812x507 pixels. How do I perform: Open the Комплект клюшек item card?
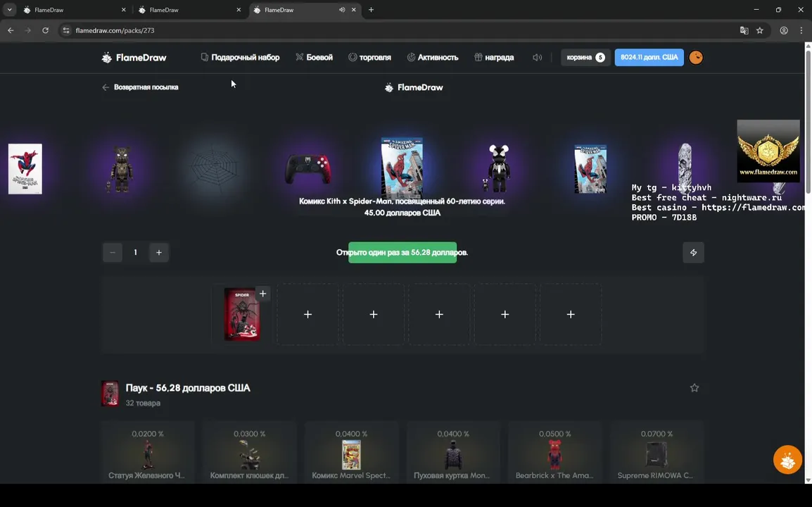pyautogui.click(x=249, y=453)
